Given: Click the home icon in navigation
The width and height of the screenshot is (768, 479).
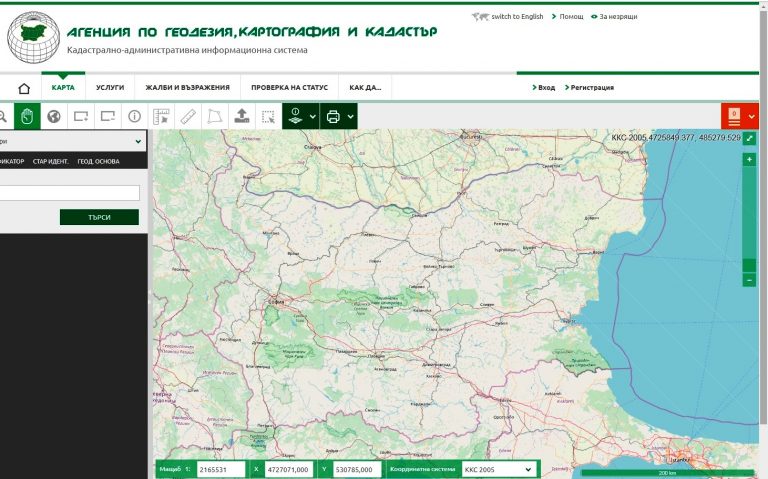Looking at the screenshot, I should click(x=24, y=88).
